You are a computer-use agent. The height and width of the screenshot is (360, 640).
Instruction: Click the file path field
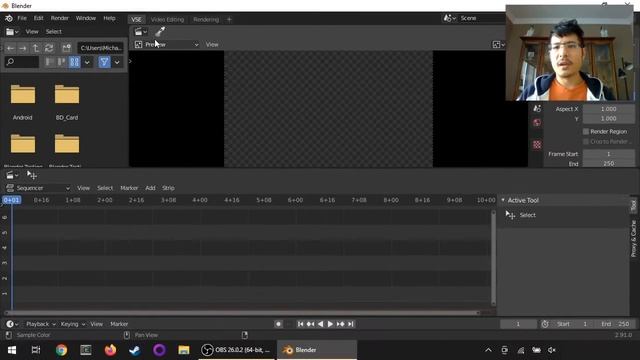point(100,48)
